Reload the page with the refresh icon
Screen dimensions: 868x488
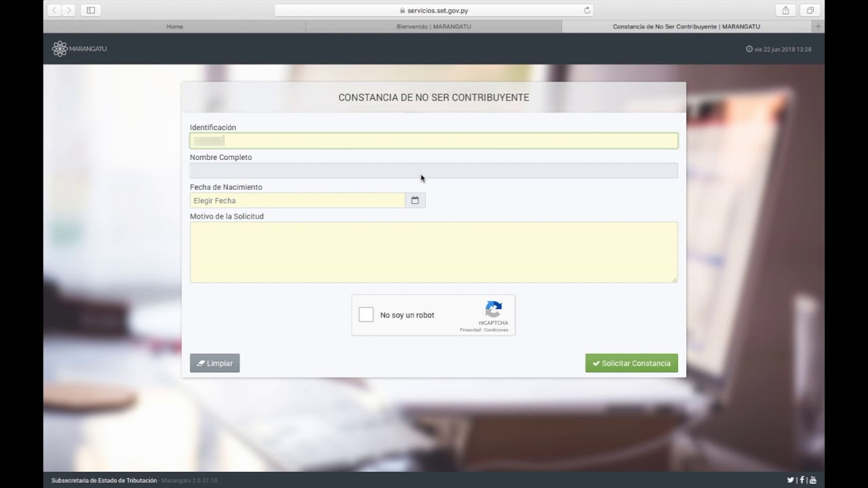point(587,10)
